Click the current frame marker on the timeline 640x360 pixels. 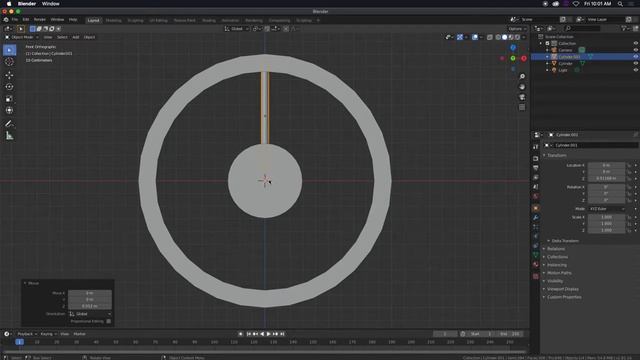click(x=19, y=342)
